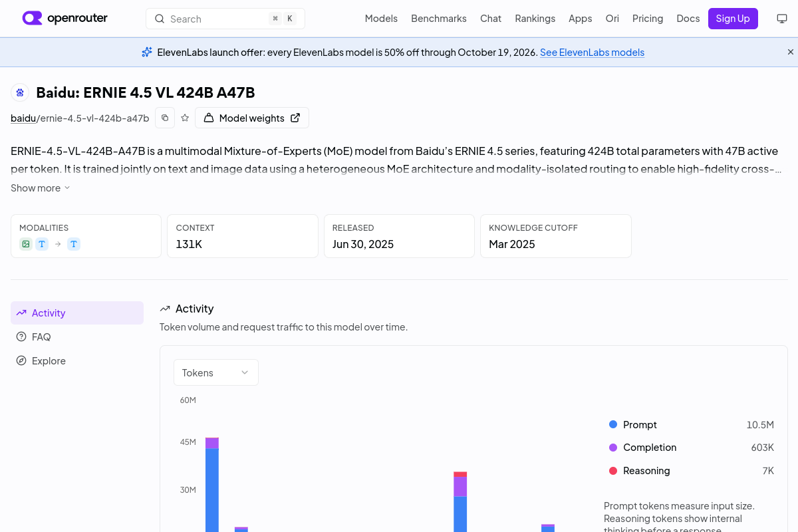The width and height of the screenshot is (798, 532).
Task: Open the Benchmarks nav item
Action: [439, 19]
